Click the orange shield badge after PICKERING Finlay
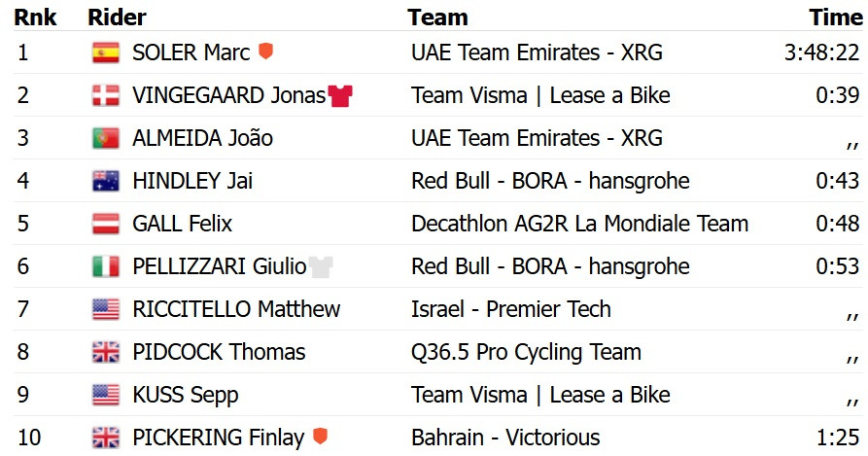This screenshot has width=868, height=456. [320, 438]
